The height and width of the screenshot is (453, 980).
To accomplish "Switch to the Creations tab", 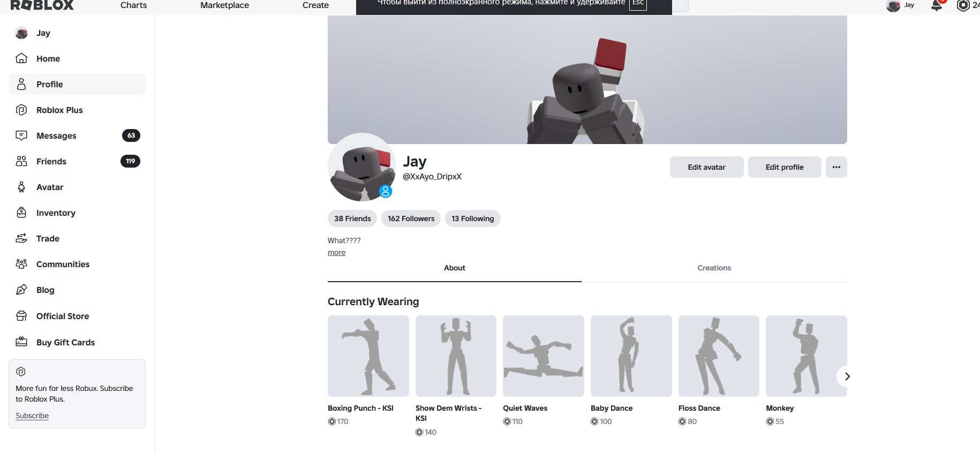I will click(714, 268).
